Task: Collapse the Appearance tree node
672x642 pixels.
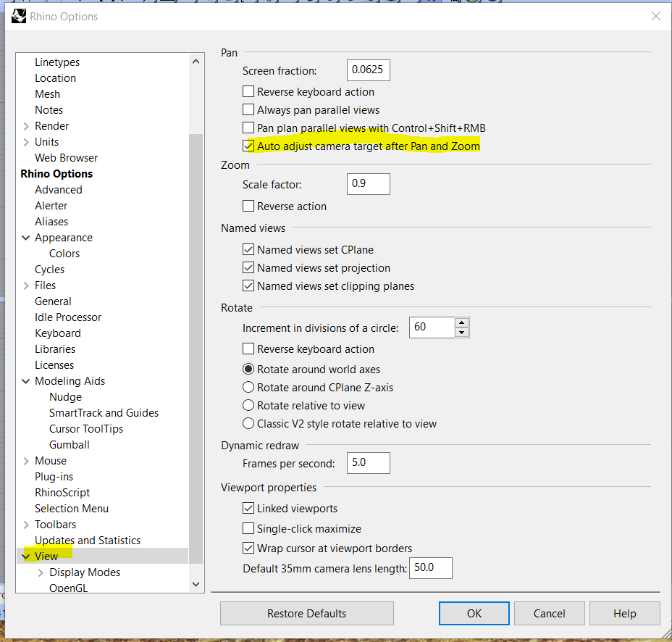Action: (x=26, y=238)
